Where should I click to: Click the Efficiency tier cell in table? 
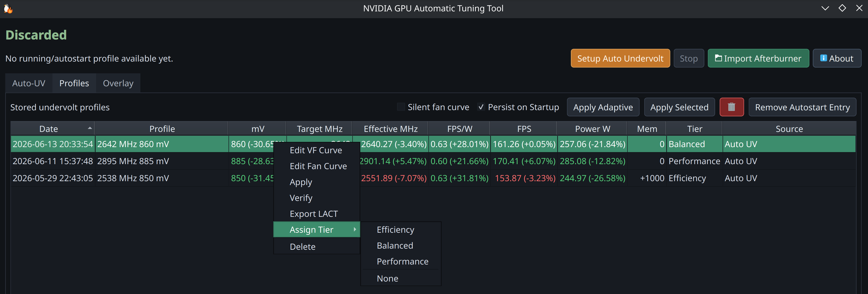click(694, 178)
